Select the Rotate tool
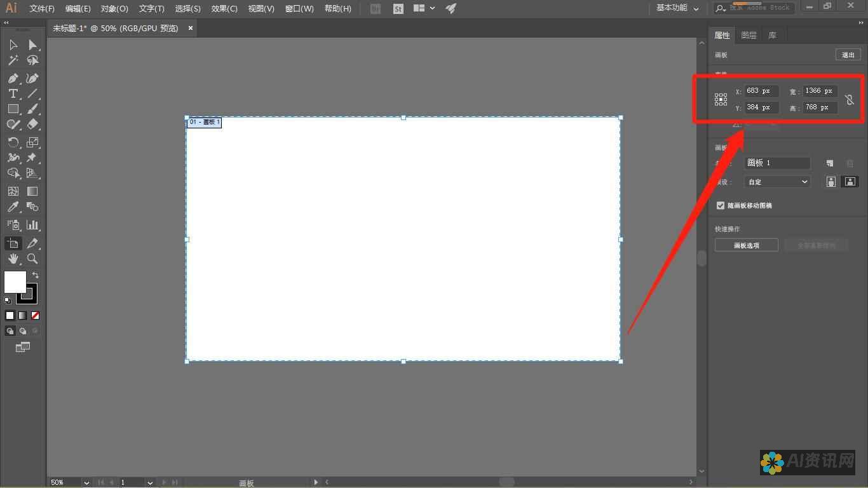 [13, 142]
